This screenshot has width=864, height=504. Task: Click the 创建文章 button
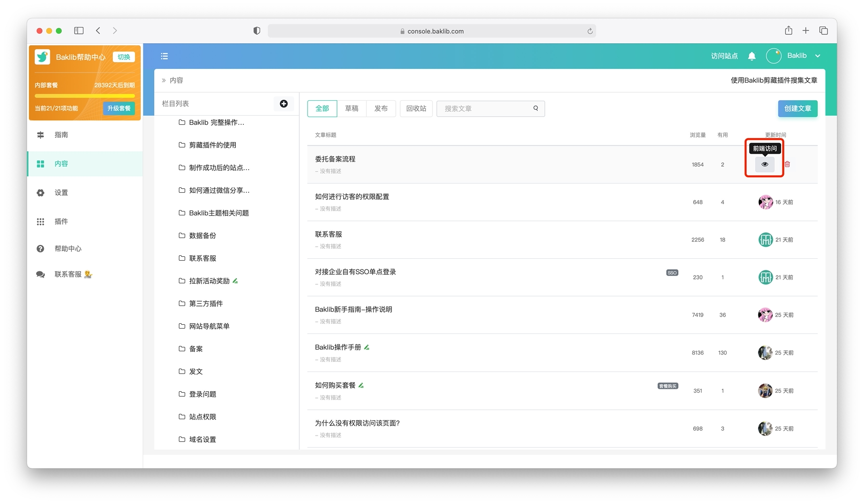[x=797, y=108]
